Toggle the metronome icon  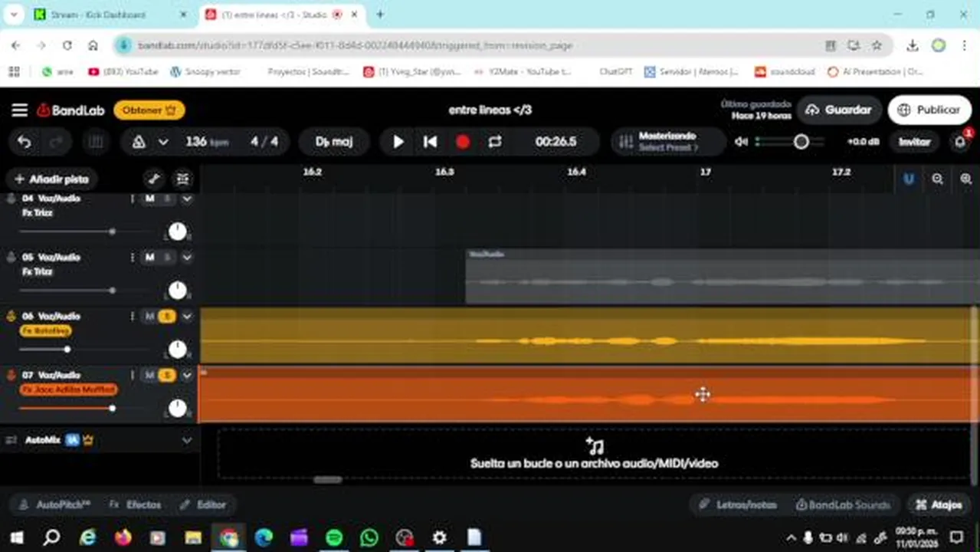[139, 142]
